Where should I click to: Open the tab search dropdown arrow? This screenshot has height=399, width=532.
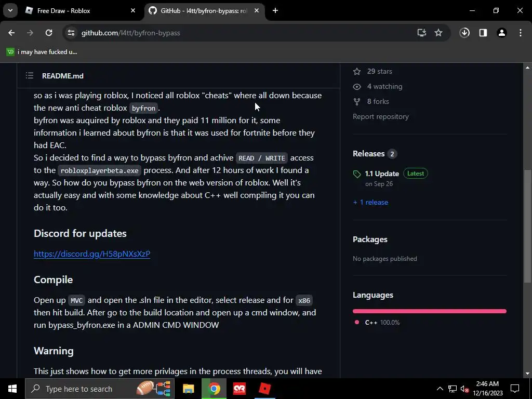10,10
